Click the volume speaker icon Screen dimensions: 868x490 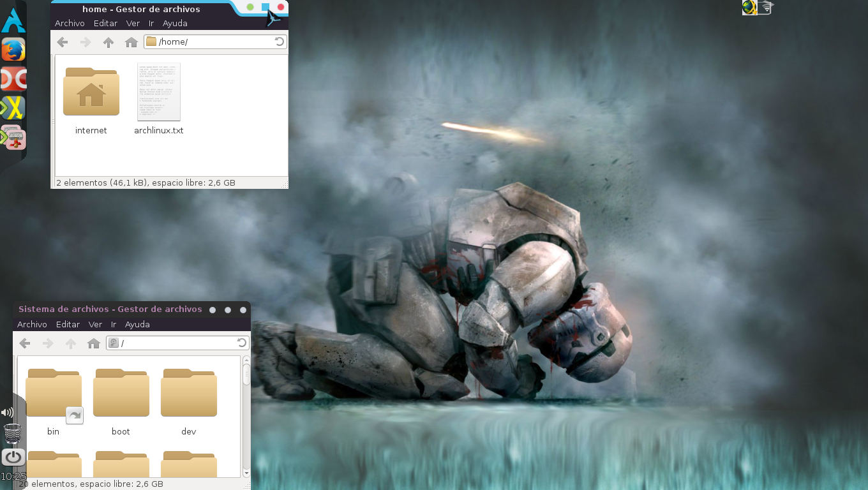(x=7, y=412)
